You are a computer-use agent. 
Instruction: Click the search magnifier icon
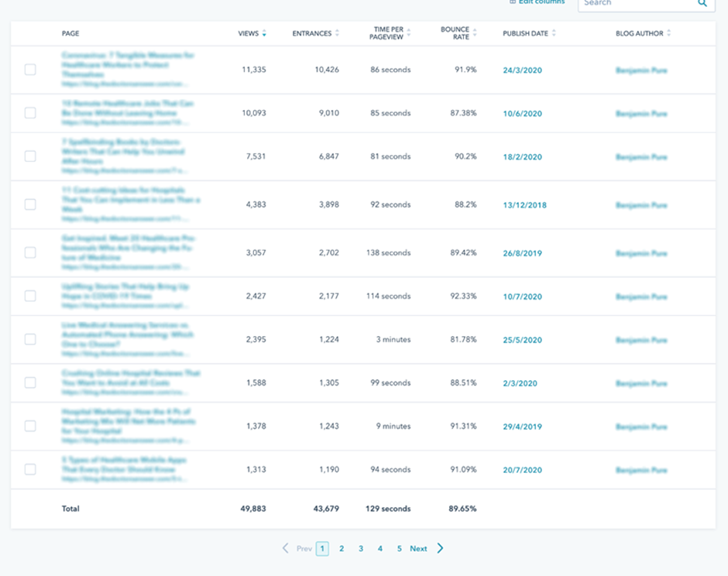(702, 4)
